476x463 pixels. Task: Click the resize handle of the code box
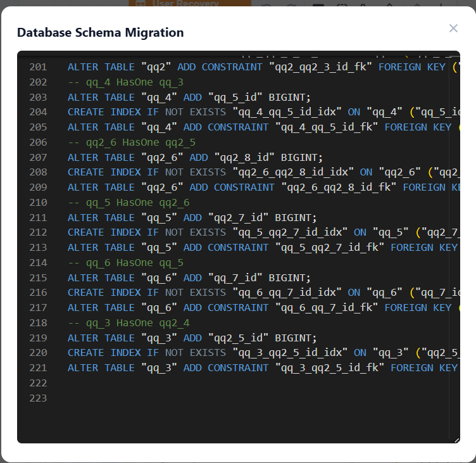tap(456, 440)
